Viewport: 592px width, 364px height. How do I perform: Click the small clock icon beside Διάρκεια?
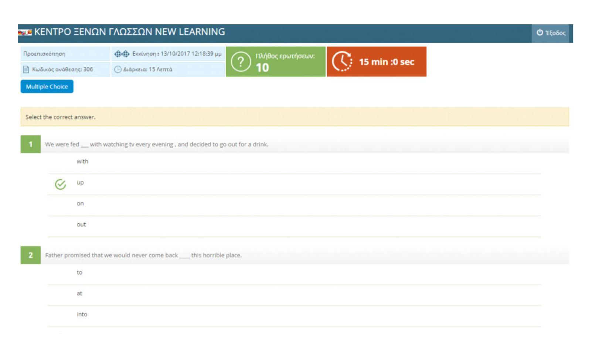pyautogui.click(x=118, y=69)
